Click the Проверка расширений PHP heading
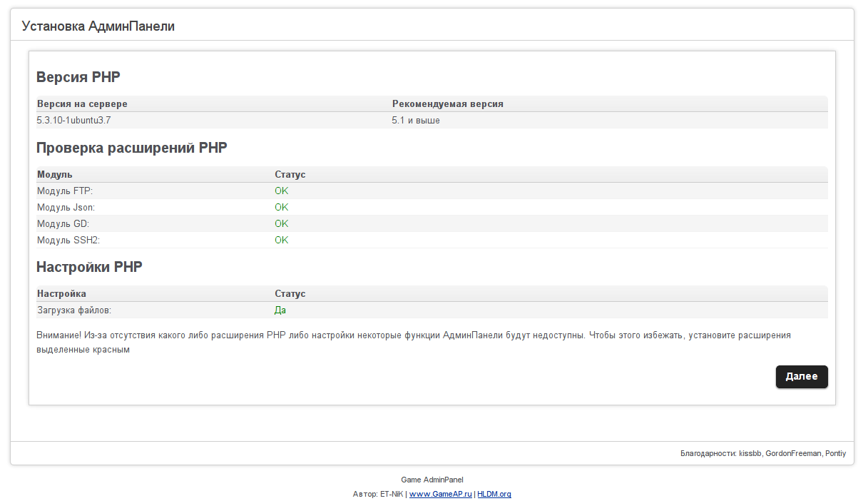868x501 pixels. point(132,148)
